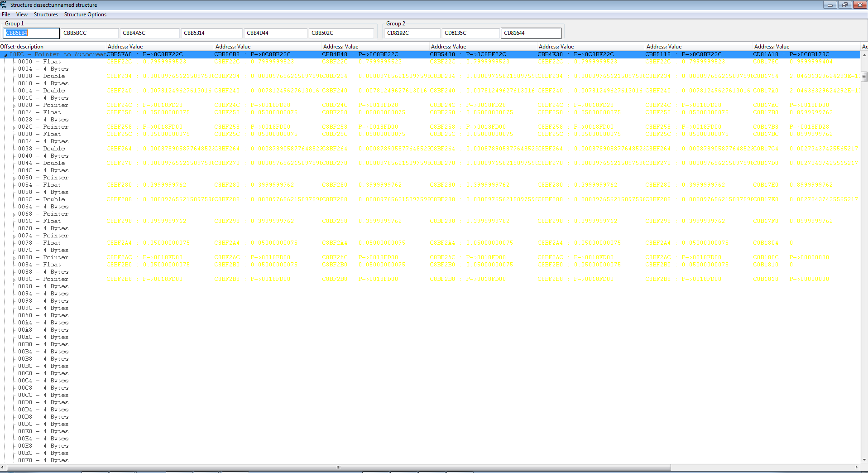Image resolution: width=868 pixels, height=473 pixels.
Task: Click the Cheat Engine window icon
Action: (4, 5)
